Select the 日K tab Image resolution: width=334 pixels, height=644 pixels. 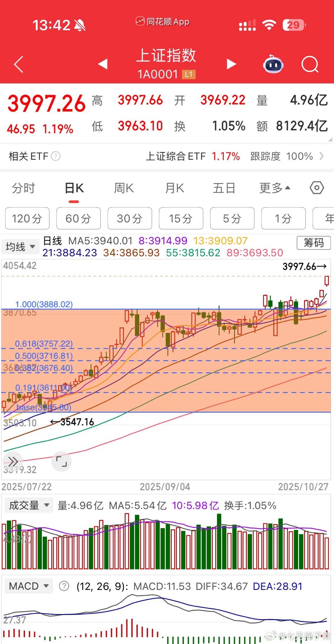74,188
